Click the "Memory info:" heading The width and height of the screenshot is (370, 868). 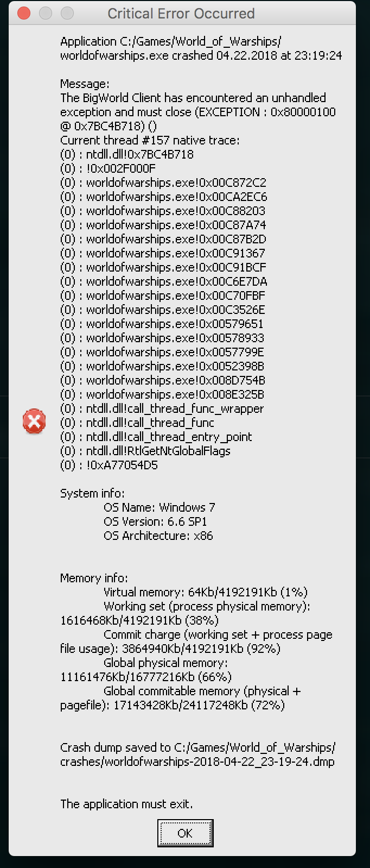pos(94,578)
